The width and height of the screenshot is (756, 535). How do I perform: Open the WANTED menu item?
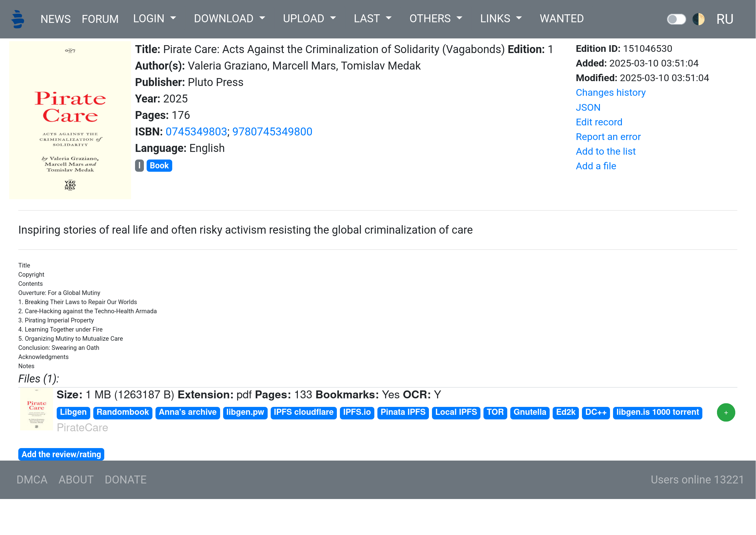click(562, 19)
